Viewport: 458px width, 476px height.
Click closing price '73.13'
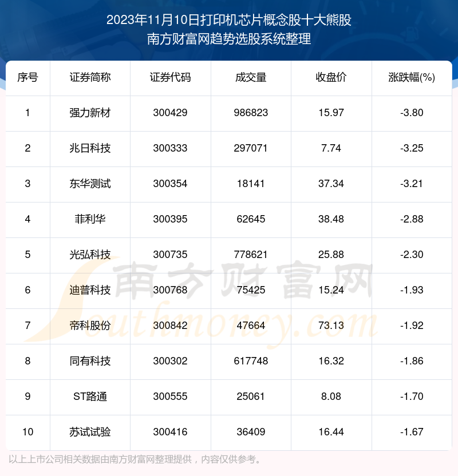[x=331, y=326]
